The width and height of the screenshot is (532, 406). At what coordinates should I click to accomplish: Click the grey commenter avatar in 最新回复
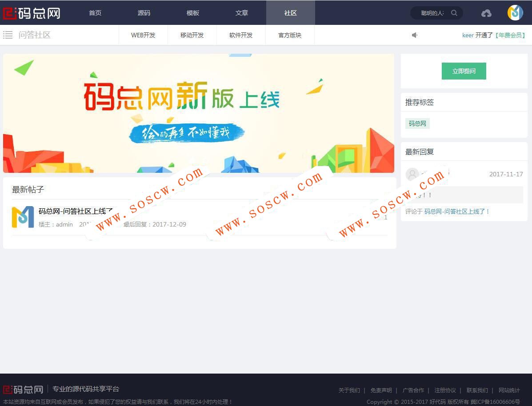coord(412,174)
